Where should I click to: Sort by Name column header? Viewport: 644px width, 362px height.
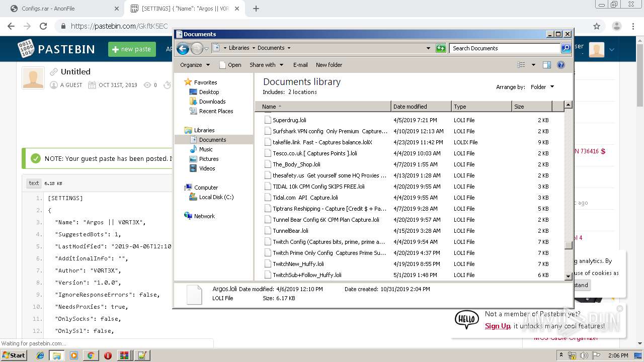click(323, 107)
